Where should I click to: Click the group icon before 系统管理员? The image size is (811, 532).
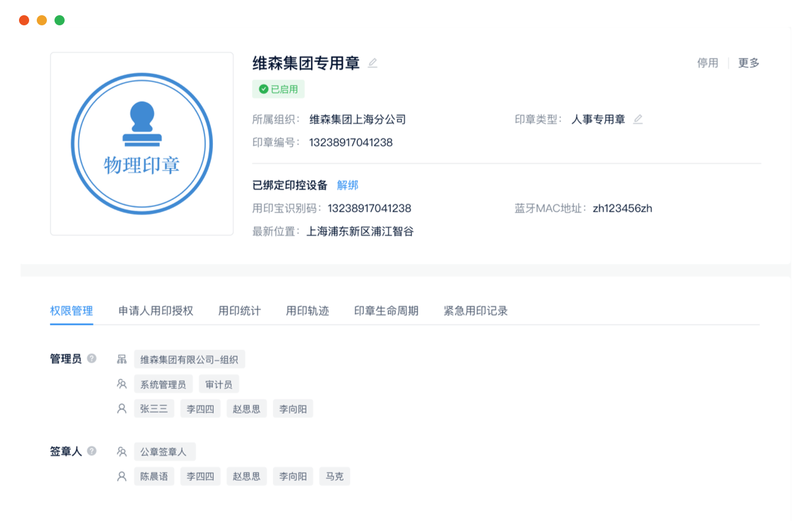point(122,383)
